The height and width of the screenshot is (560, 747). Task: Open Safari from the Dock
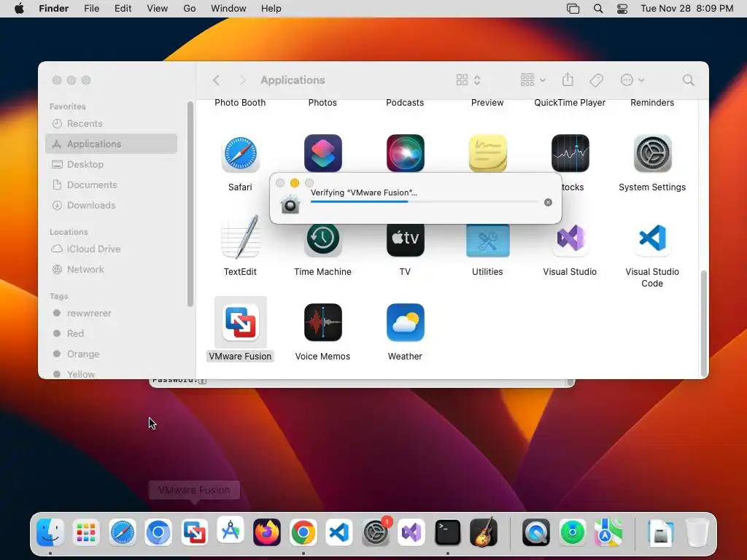[x=123, y=532]
